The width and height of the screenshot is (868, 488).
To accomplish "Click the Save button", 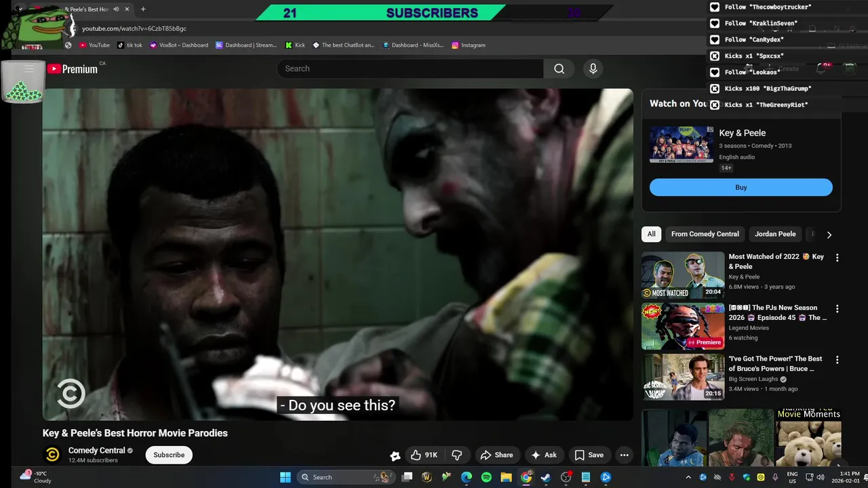I will (x=589, y=455).
